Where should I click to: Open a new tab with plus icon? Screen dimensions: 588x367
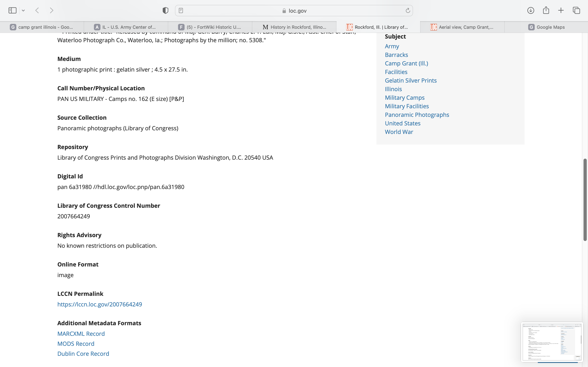tap(561, 10)
